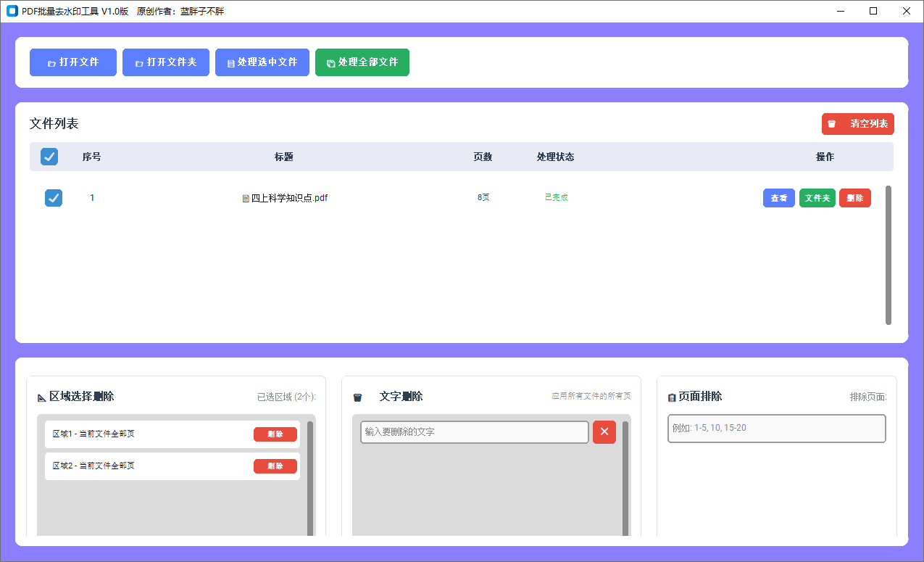Click the 查看 view button for the file
This screenshot has width=924, height=562.
[x=778, y=198]
